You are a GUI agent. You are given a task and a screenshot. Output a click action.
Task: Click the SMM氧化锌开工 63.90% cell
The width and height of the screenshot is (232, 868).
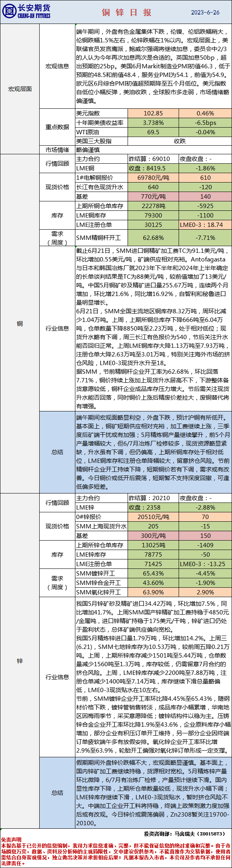point(153,592)
